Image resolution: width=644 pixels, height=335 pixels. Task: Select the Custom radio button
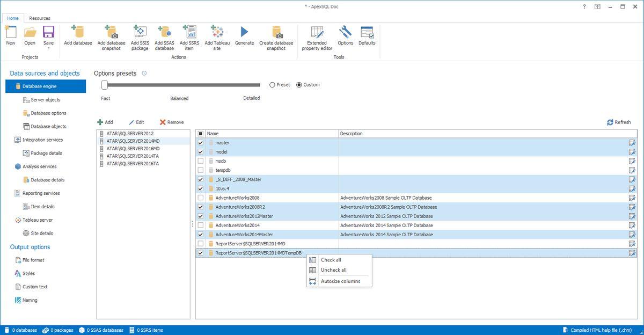click(299, 85)
